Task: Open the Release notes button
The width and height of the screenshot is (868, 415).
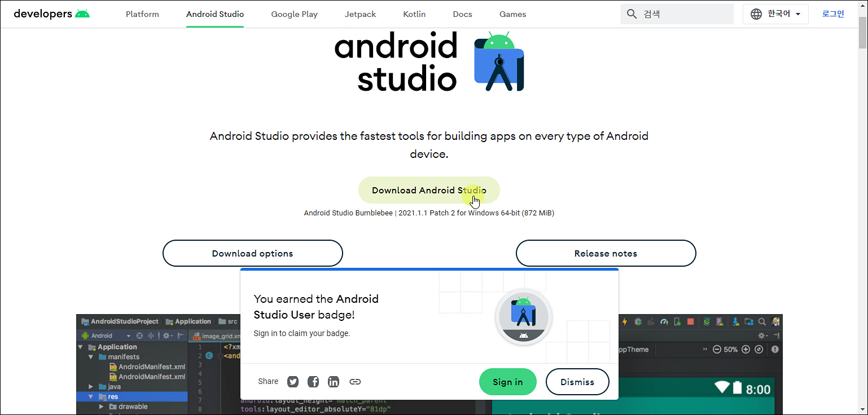Action: (606, 253)
